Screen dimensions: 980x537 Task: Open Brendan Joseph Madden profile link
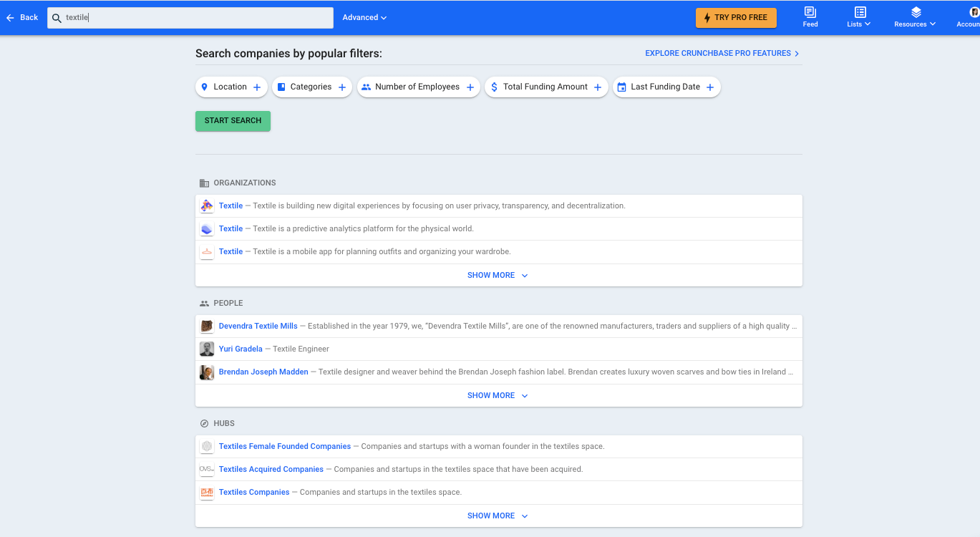coord(263,372)
